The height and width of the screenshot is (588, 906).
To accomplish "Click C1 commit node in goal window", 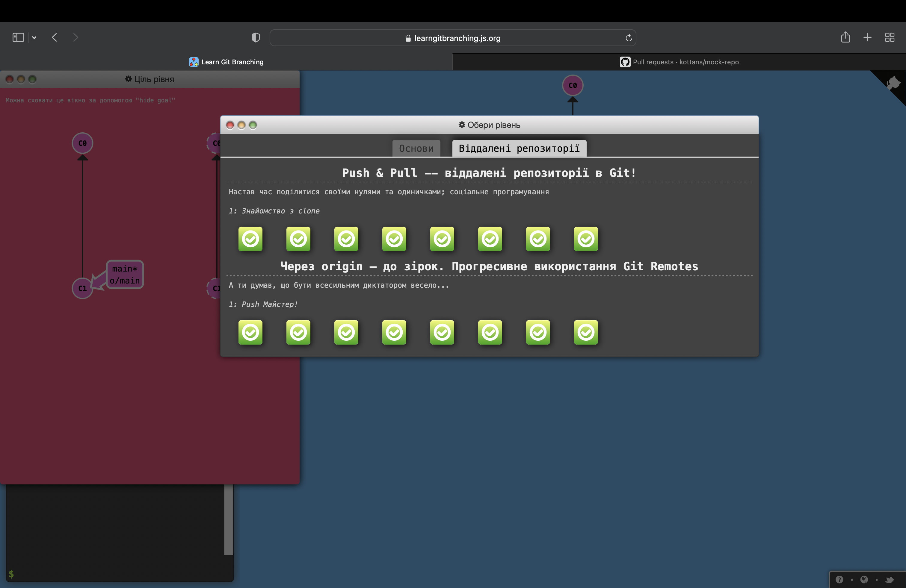I will (82, 288).
